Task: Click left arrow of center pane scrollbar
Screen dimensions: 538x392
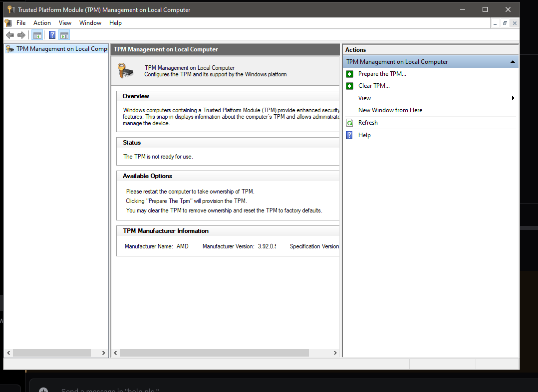Action: coord(115,353)
